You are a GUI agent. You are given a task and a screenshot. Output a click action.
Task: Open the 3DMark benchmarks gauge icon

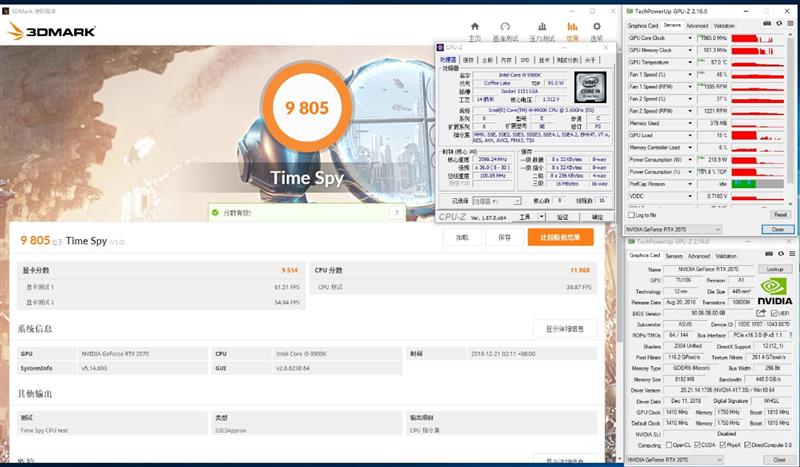tap(507, 28)
